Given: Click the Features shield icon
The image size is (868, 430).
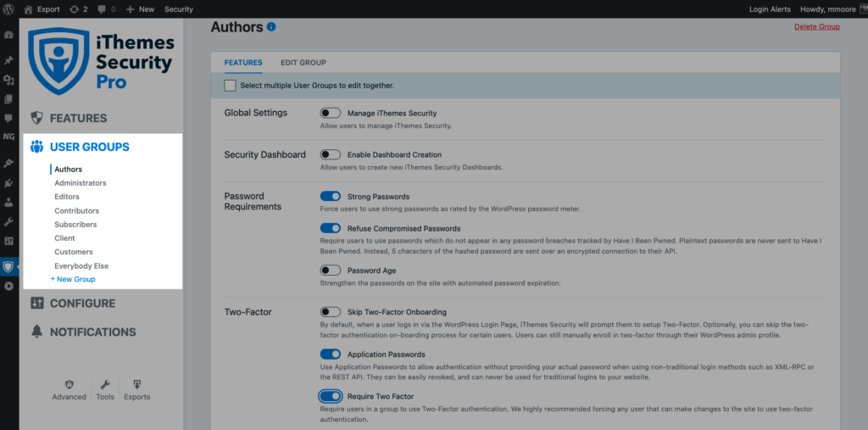Looking at the screenshot, I should (x=36, y=118).
